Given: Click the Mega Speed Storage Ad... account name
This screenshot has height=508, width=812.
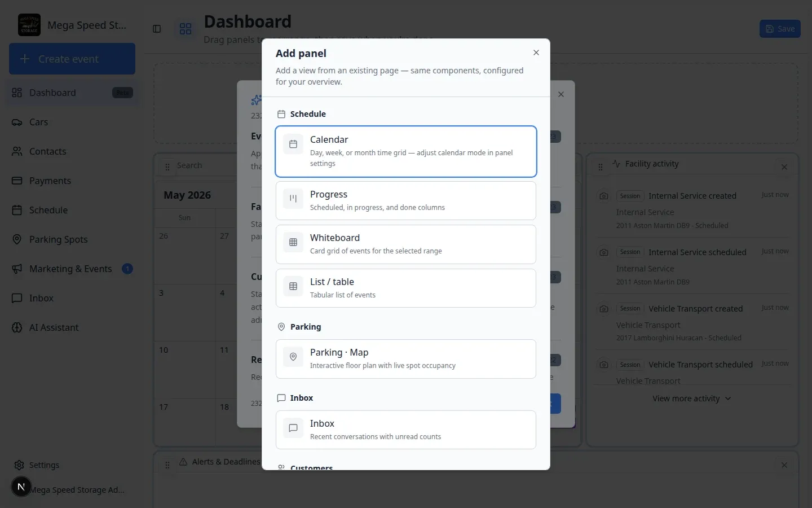Looking at the screenshot, I should coord(77,490).
